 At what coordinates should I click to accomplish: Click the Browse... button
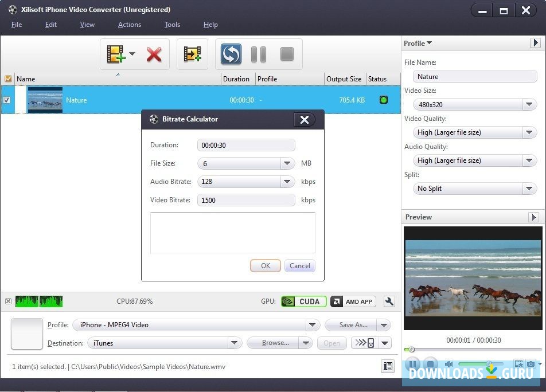click(x=273, y=343)
